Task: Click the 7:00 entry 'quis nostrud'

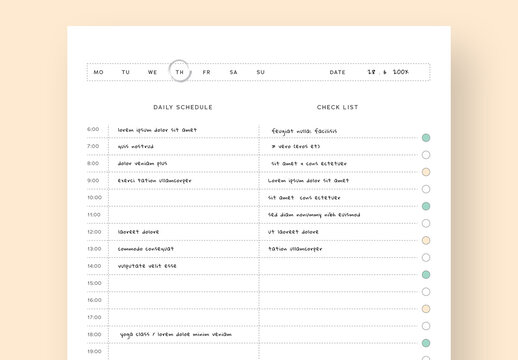Action: click(x=135, y=147)
